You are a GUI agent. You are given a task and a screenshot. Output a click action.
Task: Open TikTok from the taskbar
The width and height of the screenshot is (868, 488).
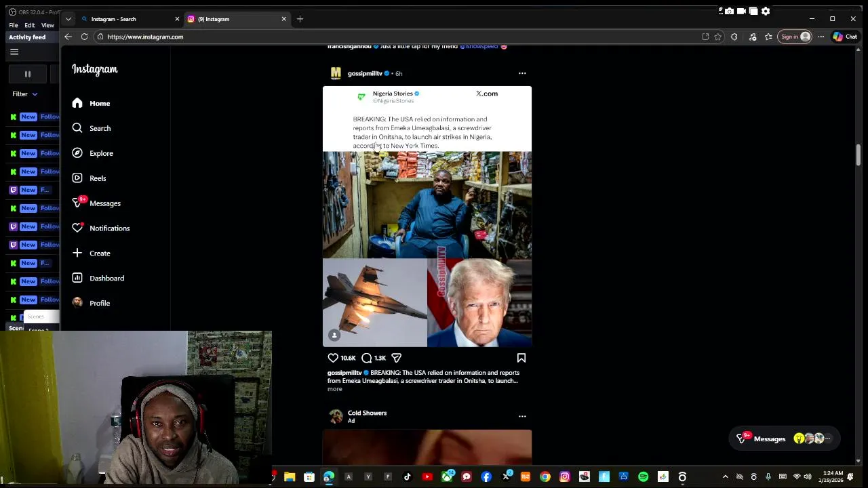point(408,477)
